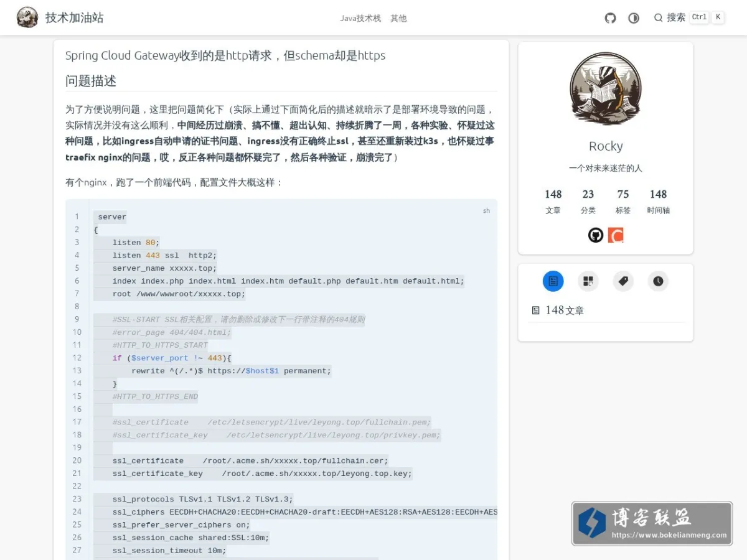Viewport: 747px width, 560px height.
Task: Toggle dark/light theme contrast icon
Action: tap(634, 18)
